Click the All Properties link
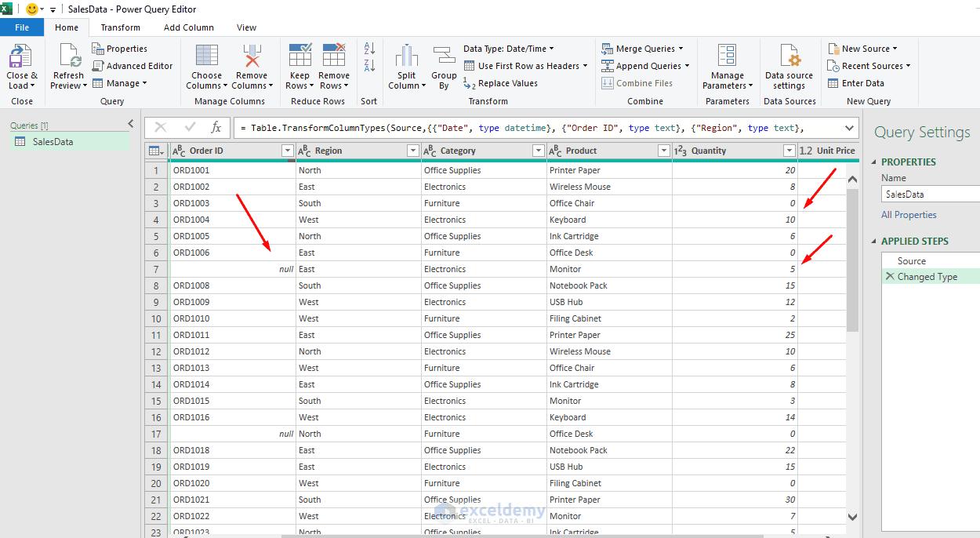This screenshot has width=980, height=538. pos(909,215)
